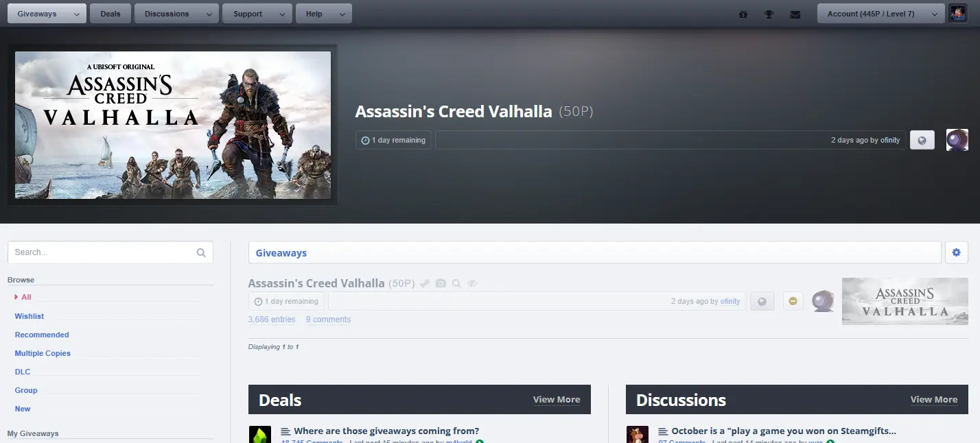Viewport: 980px width, 443px height.
Task: Click the yellow minus button in the giveaway row
Action: [793, 301]
